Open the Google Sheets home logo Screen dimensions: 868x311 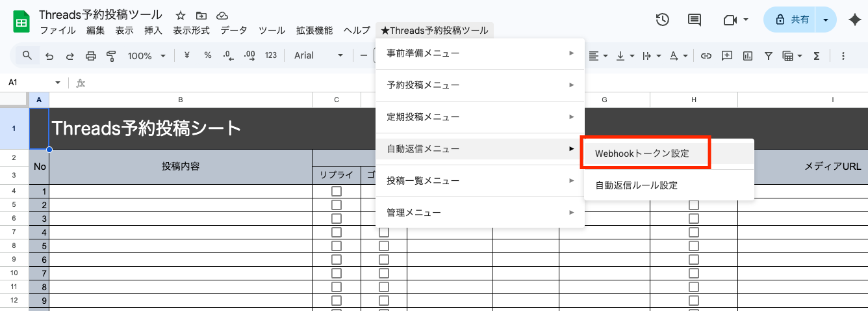point(21,22)
